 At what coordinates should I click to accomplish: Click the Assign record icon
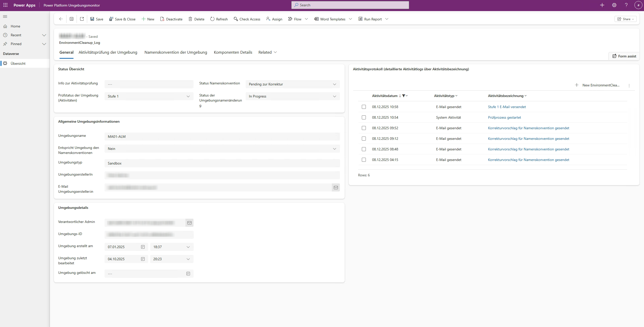(274, 19)
